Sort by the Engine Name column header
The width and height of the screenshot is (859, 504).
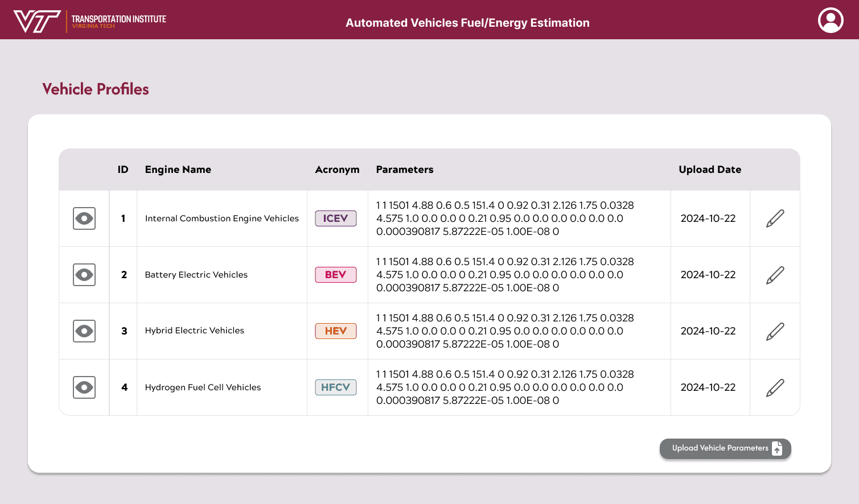(178, 170)
